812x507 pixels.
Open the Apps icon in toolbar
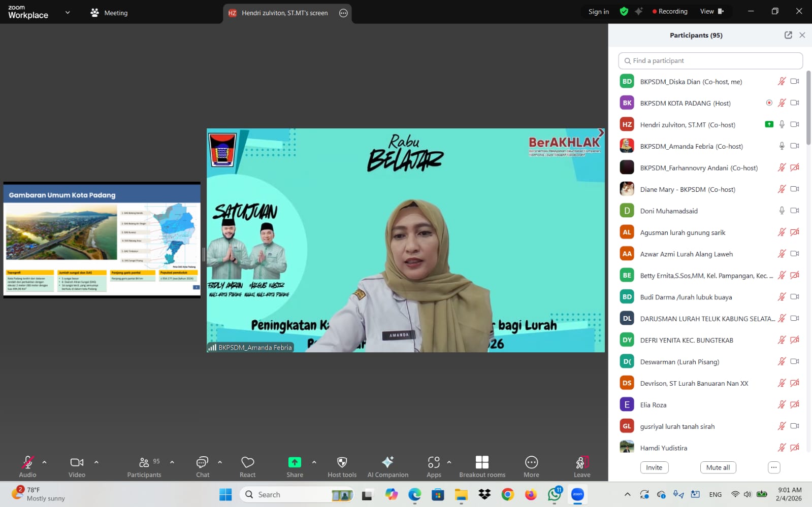434,466
